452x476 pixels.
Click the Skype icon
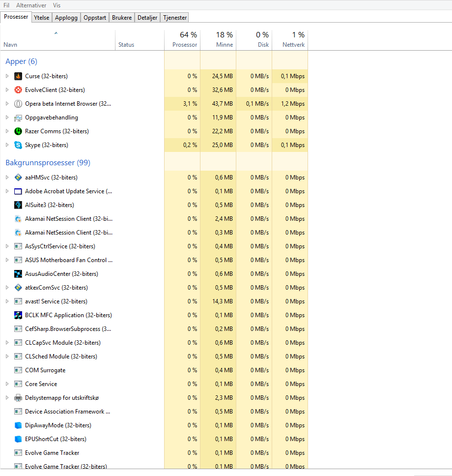pos(18,145)
